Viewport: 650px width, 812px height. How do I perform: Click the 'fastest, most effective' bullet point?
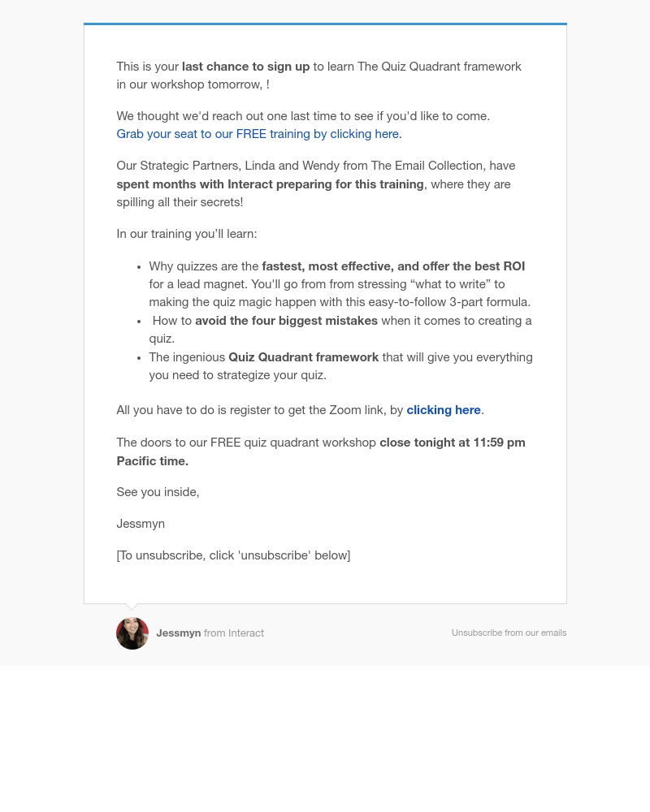tap(340, 284)
